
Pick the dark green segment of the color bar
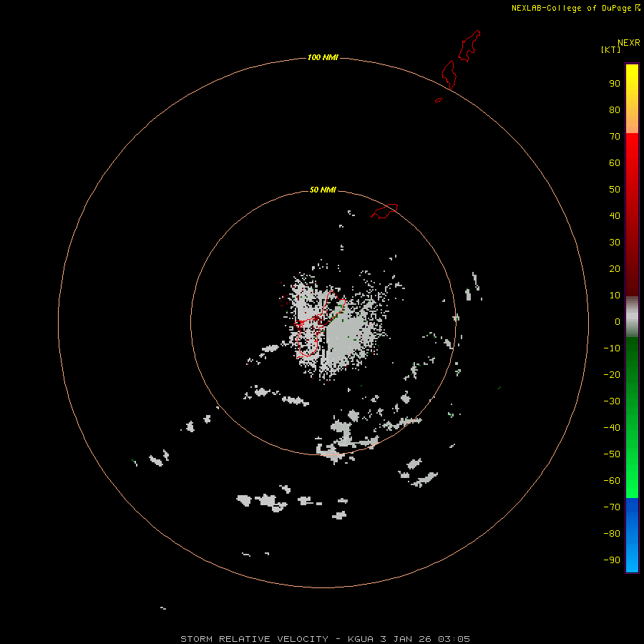click(632, 418)
